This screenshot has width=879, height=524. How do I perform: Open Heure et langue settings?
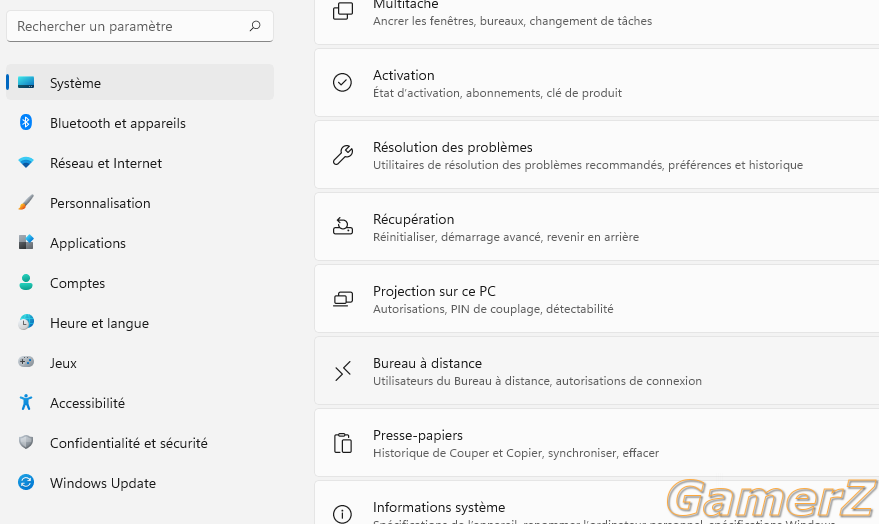(140, 323)
